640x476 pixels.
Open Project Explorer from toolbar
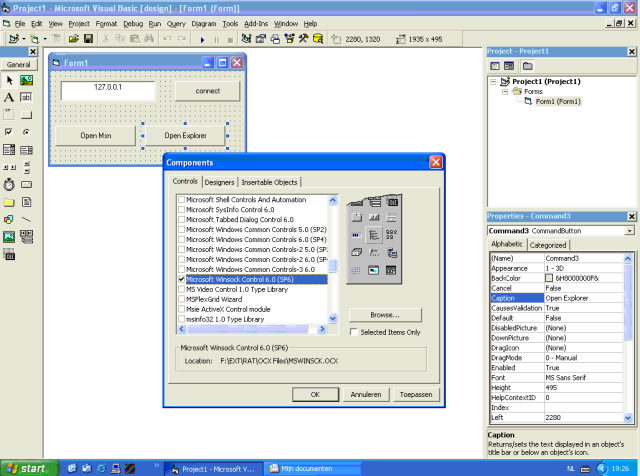tap(246, 39)
